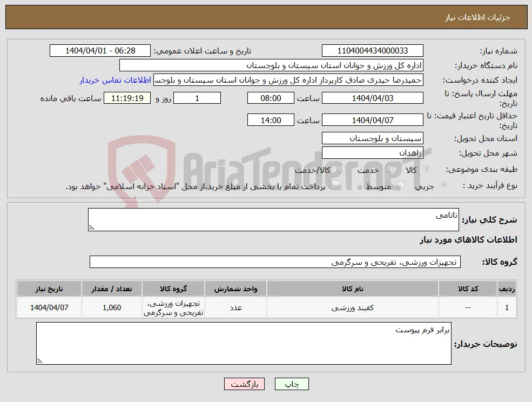Click the واحد شمارش column header

(236, 289)
